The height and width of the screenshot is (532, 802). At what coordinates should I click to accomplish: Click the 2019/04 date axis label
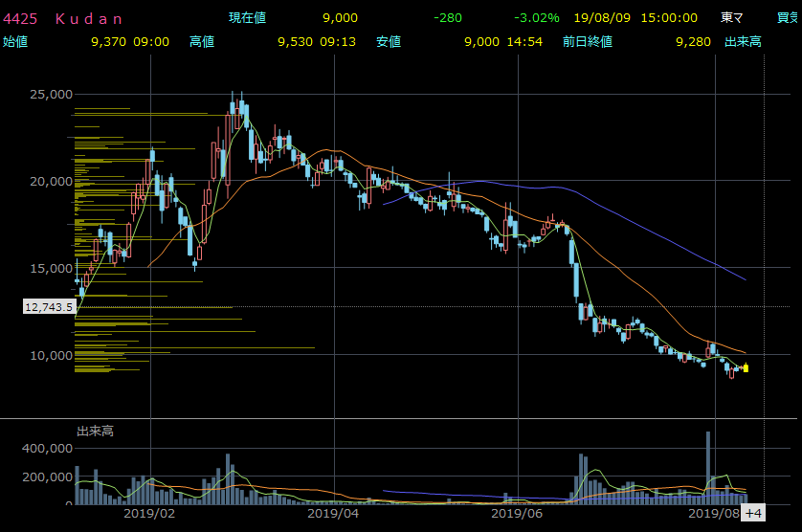tap(334, 514)
